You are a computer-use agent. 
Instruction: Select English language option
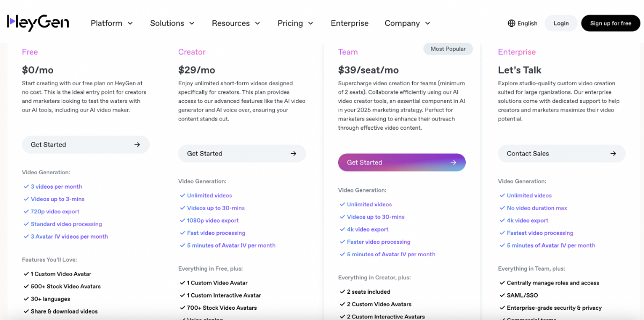pos(527,24)
